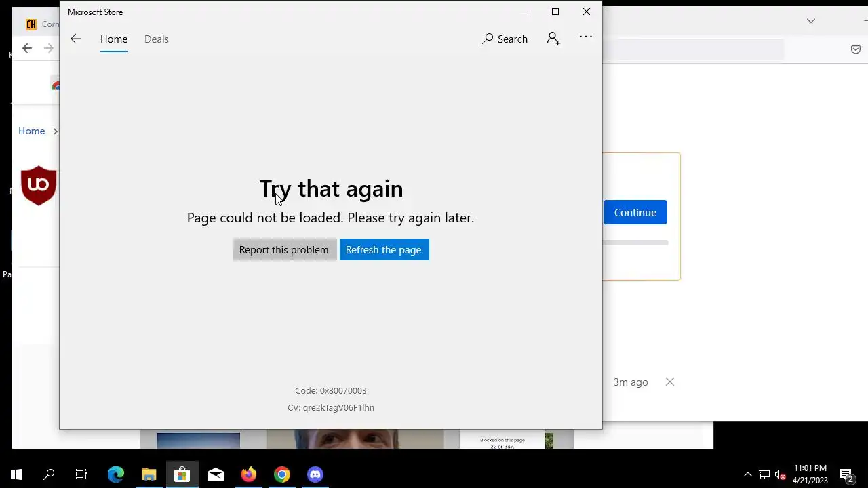Viewport: 868px width, 488px height.
Task: Click the muted volume tray icon
Action: coord(781,474)
